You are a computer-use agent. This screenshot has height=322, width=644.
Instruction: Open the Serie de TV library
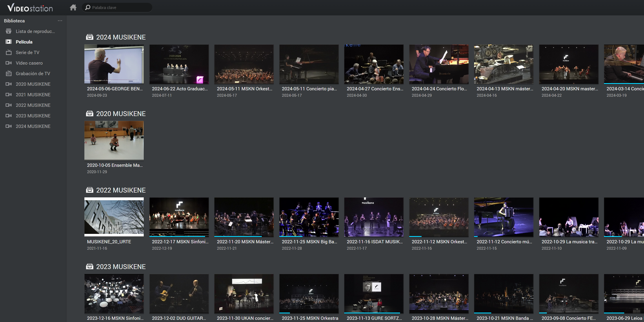[x=27, y=53]
